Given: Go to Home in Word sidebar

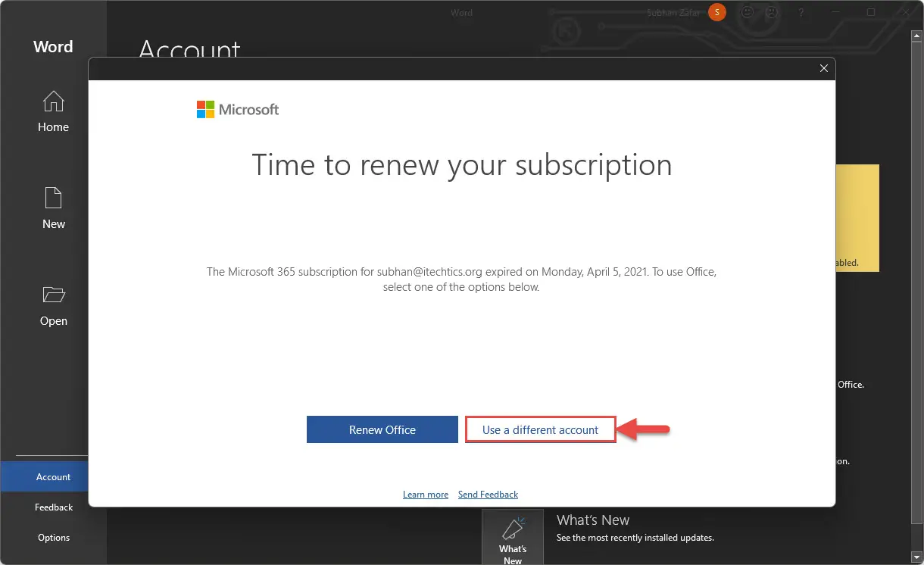Looking at the screenshot, I should [53, 112].
